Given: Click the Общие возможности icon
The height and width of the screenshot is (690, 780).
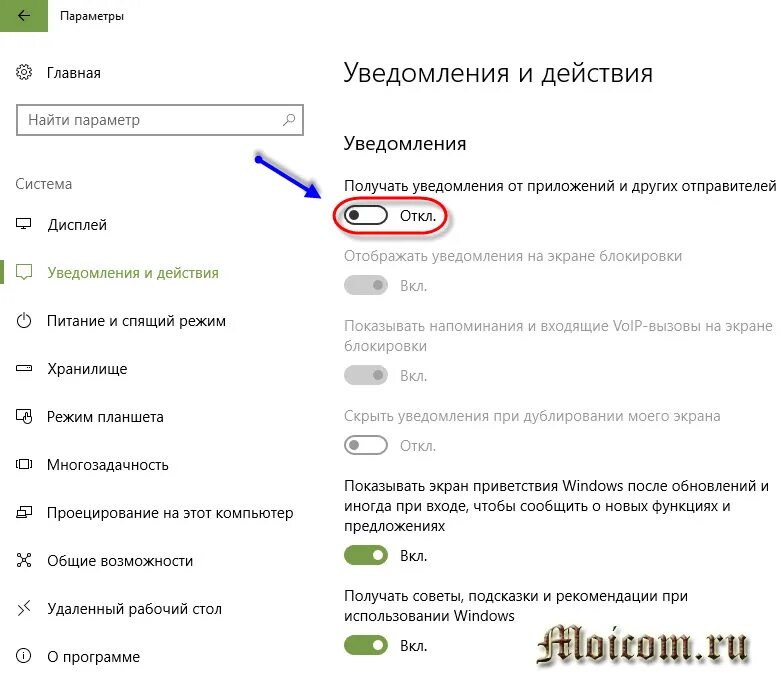Looking at the screenshot, I should click(x=24, y=560).
